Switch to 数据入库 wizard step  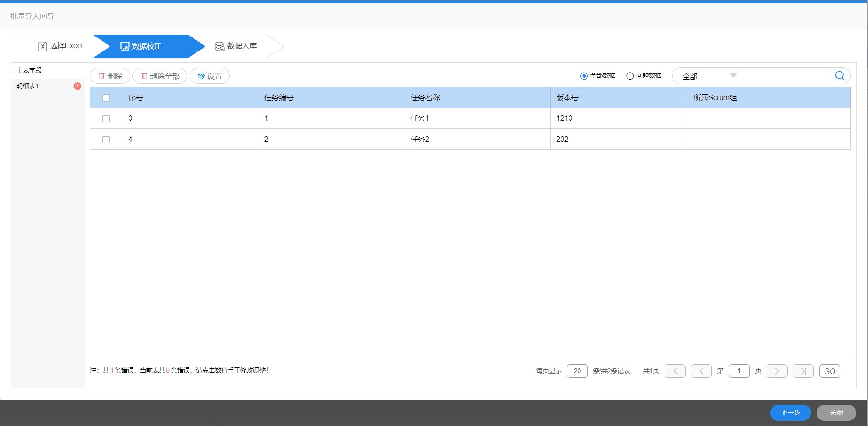[x=237, y=46]
